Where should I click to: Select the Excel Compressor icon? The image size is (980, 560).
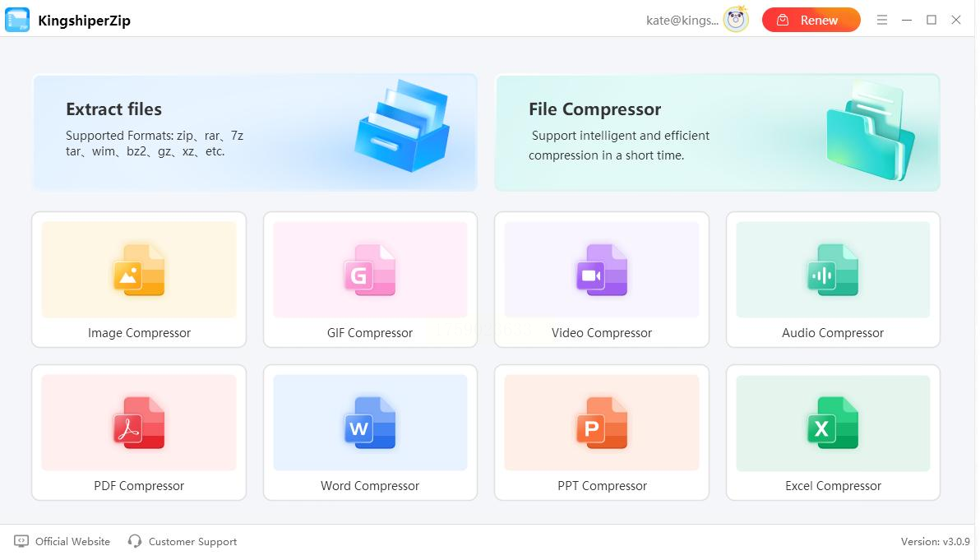click(833, 423)
